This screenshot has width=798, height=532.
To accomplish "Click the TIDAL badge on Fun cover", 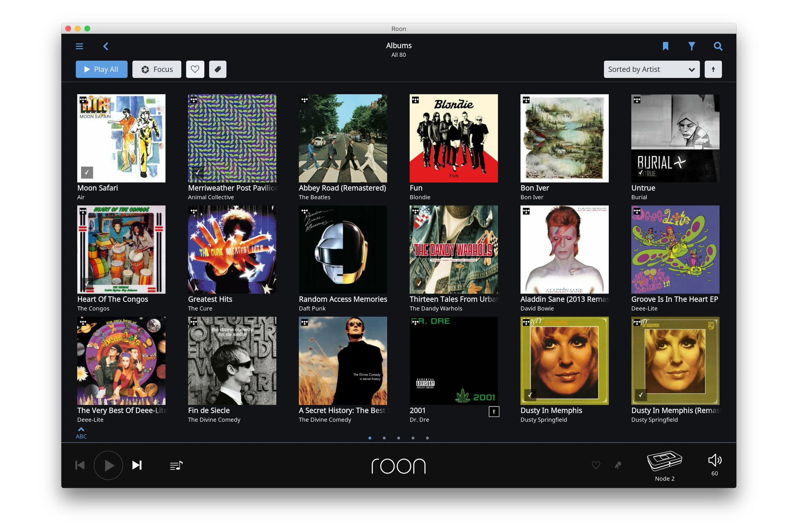I will coord(416,100).
